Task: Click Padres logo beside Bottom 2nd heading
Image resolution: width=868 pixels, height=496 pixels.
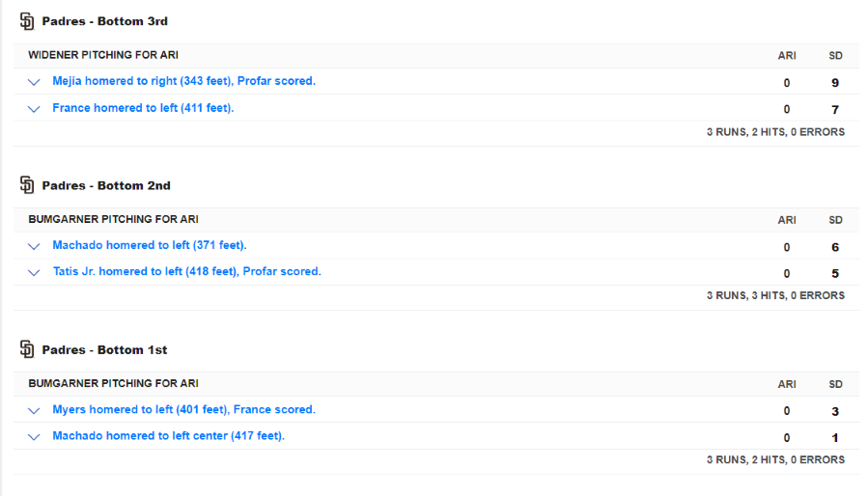Action: click(x=27, y=185)
